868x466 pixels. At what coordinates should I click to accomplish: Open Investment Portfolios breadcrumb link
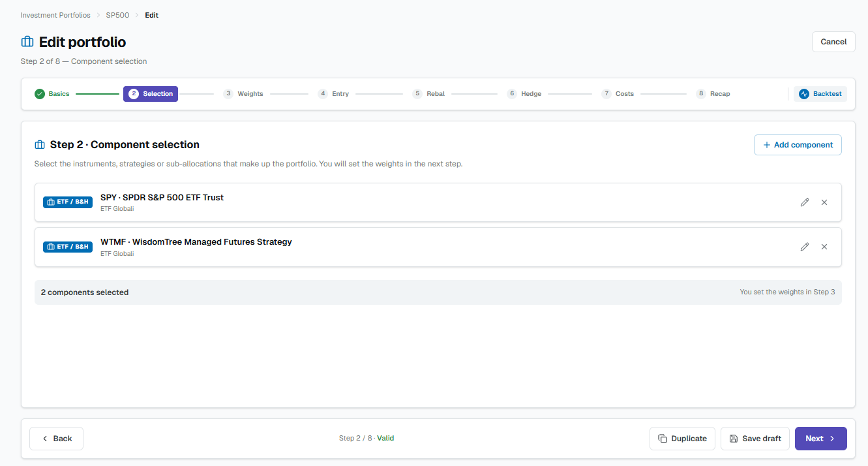point(55,15)
